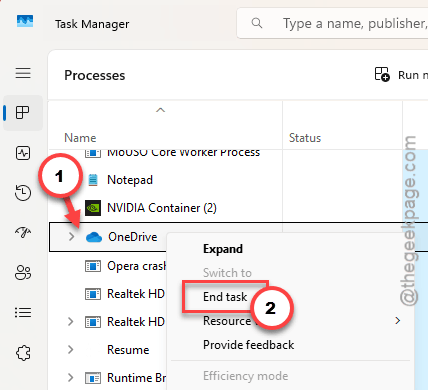Click the Run new task button
Viewport: 428px width, 390px height.
tap(400, 75)
